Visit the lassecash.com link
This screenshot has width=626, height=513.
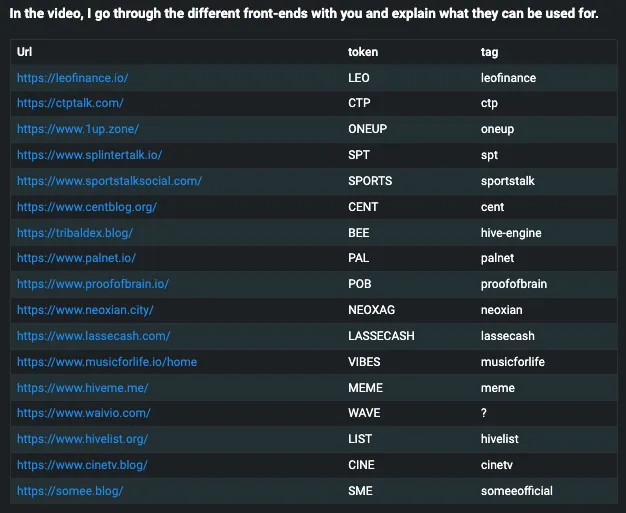93,336
